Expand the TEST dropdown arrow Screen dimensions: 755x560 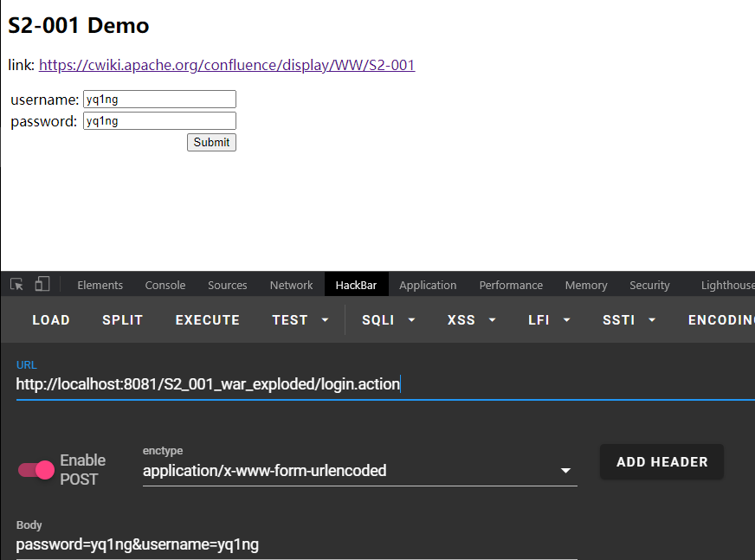point(325,319)
